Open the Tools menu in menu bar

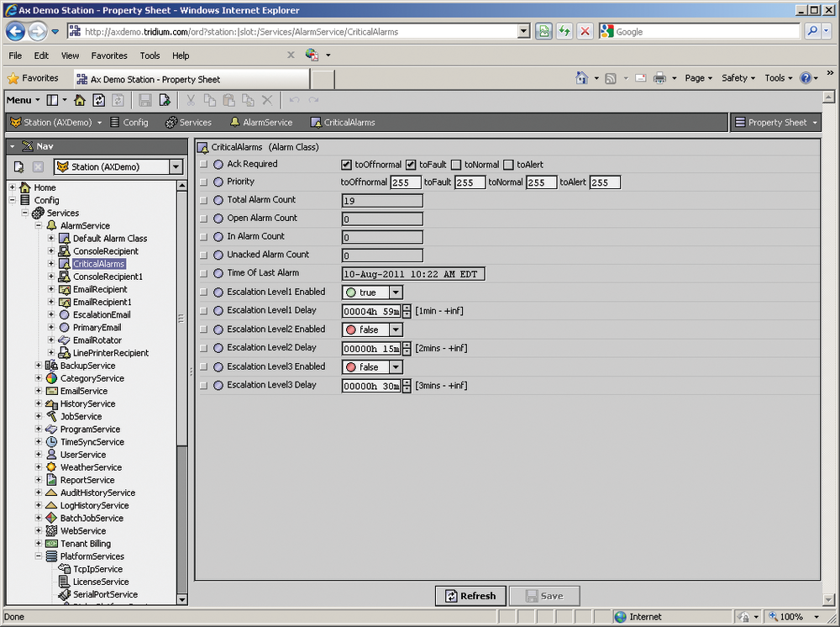click(x=150, y=55)
